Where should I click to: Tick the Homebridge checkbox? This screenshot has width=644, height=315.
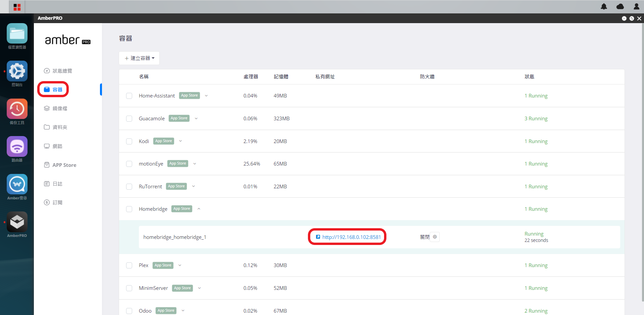[x=129, y=209]
